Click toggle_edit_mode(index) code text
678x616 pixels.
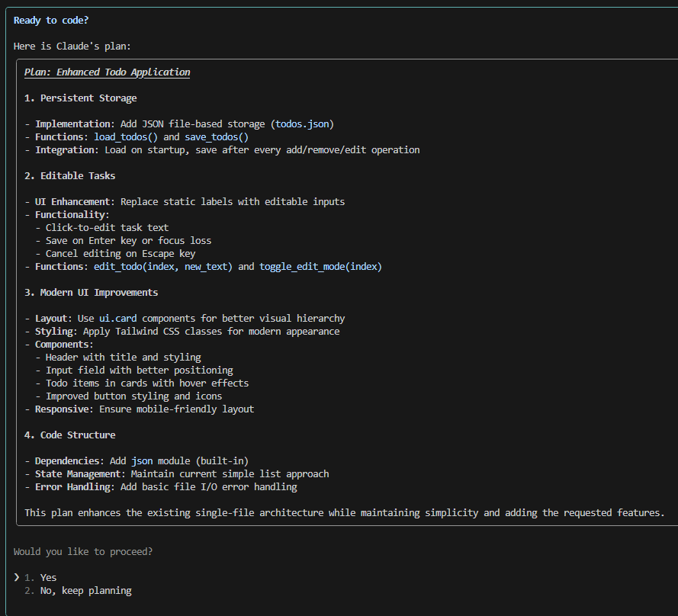[x=320, y=267]
